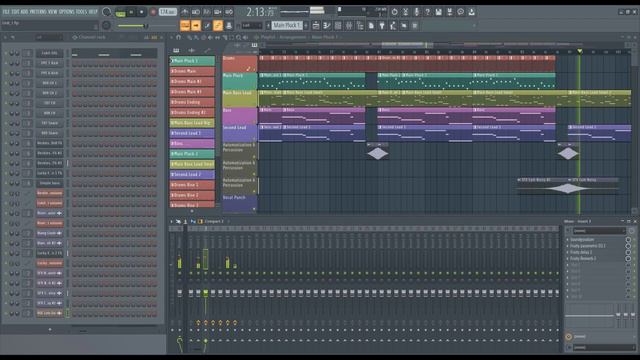Click the floppy disk save icon
This screenshot has width=640, height=360.
pyautogui.click(x=438, y=12)
